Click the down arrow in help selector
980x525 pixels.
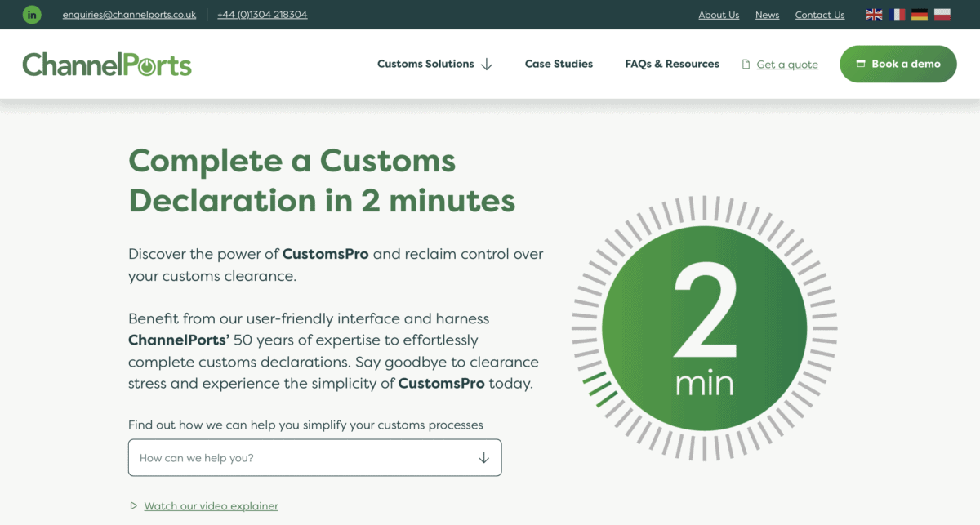tap(483, 458)
